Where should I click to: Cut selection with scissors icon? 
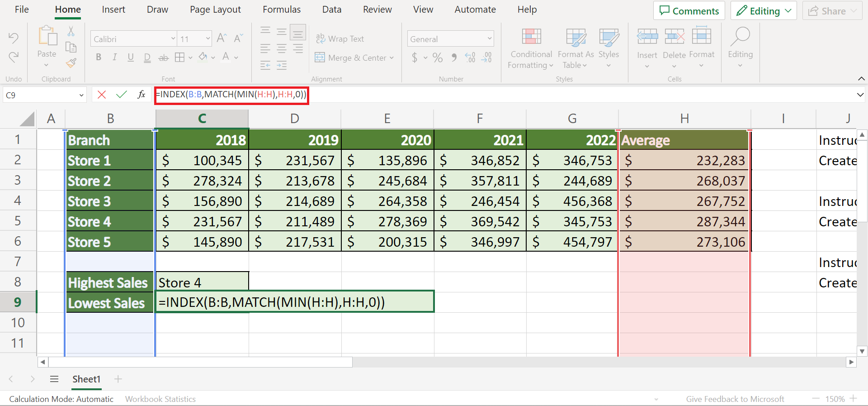[71, 31]
